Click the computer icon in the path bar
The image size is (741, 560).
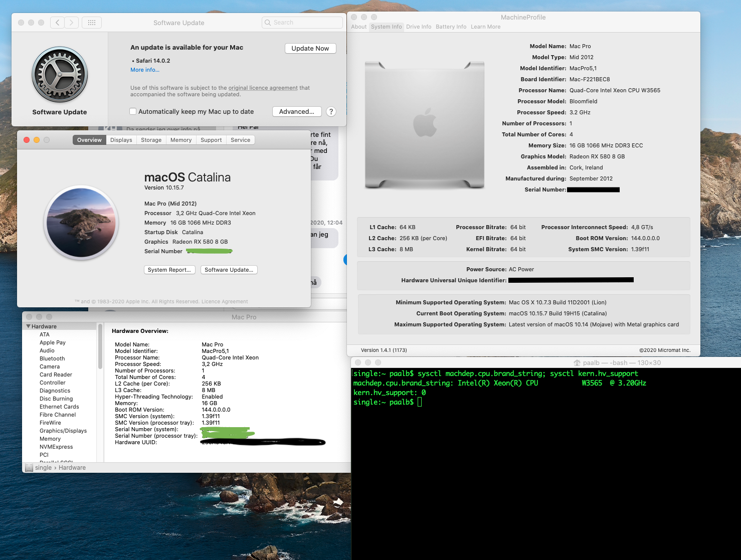[29, 468]
